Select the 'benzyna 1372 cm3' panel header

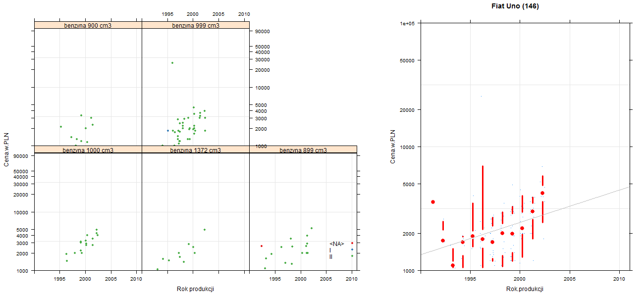point(196,149)
